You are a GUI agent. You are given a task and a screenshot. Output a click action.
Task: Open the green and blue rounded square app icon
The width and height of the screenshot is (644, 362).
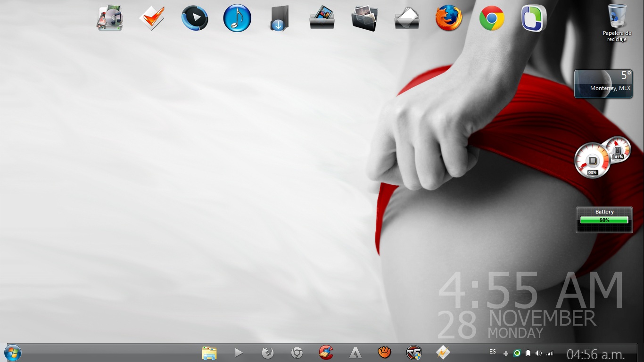point(534,18)
